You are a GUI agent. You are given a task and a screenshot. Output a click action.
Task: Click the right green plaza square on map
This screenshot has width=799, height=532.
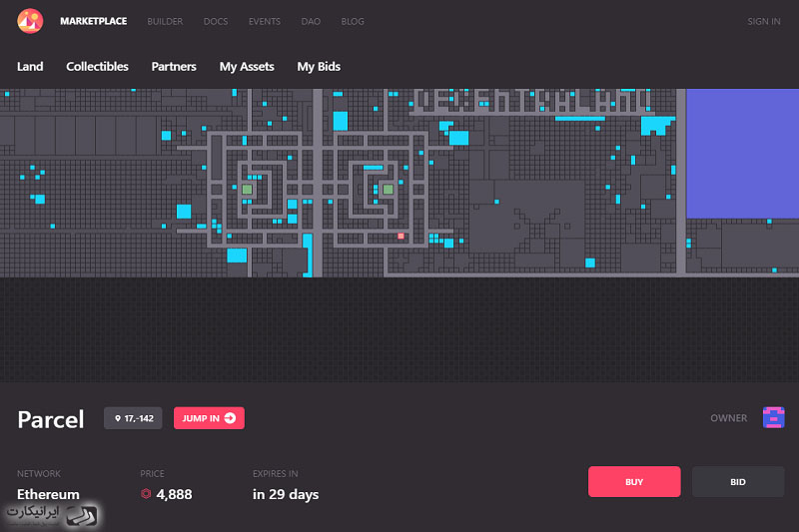click(388, 190)
